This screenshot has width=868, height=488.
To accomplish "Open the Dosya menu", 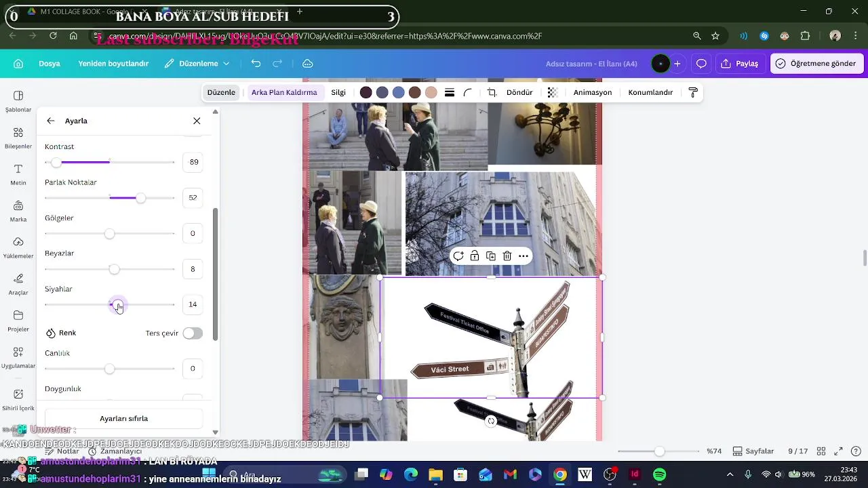I will pos(50,64).
